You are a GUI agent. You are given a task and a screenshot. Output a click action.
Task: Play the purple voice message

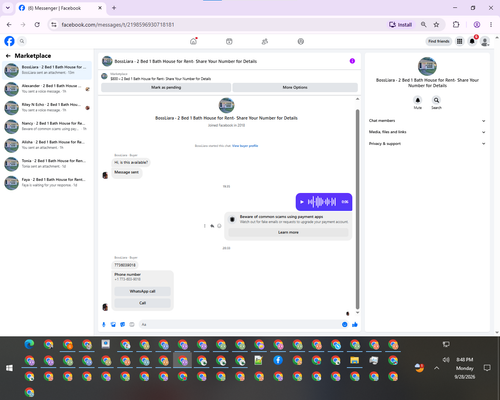pyautogui.click(x=302, y=202)
